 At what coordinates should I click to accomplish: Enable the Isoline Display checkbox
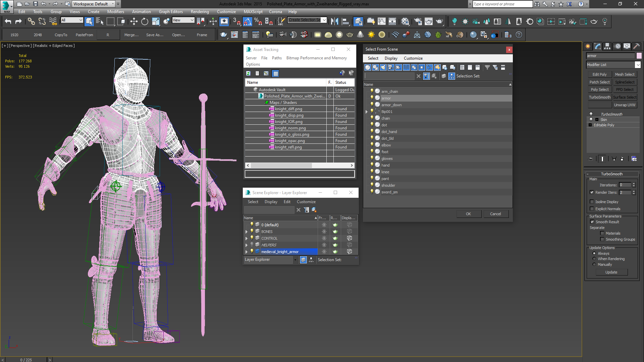pyautogui.click(x=592, y=201)
